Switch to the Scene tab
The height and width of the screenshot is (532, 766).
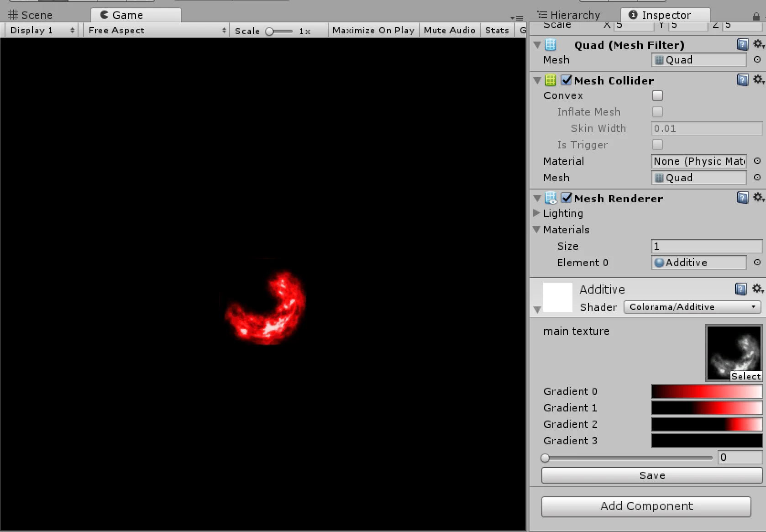(31, 15)
